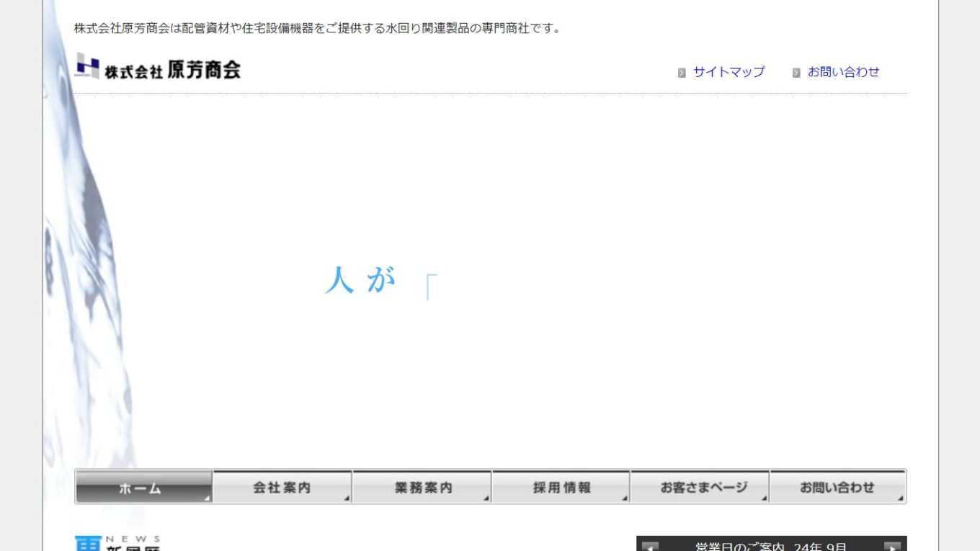The width and height of the screenshot is (980, 551).
Task: Click the blue NEWS icon
Action: click(89, 544)
